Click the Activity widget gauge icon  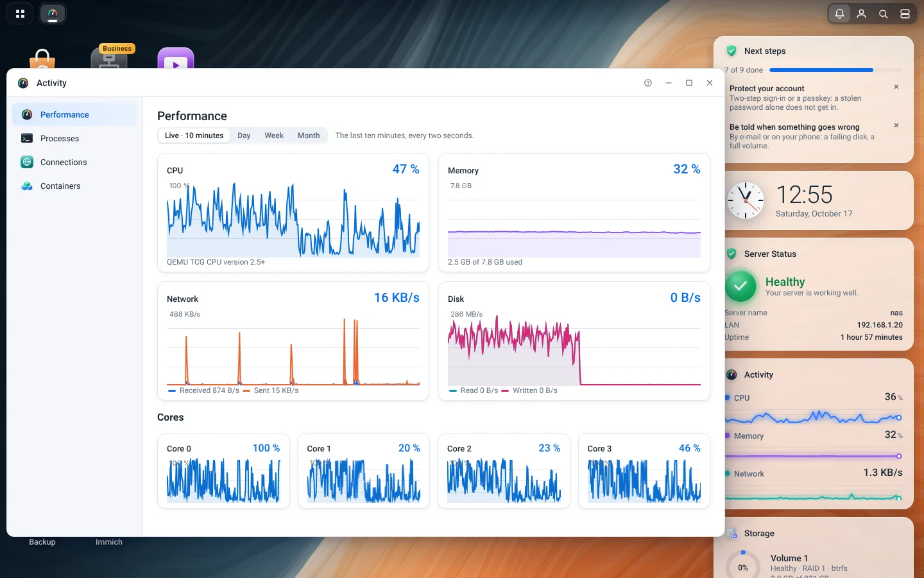click(x=732, y=374)
